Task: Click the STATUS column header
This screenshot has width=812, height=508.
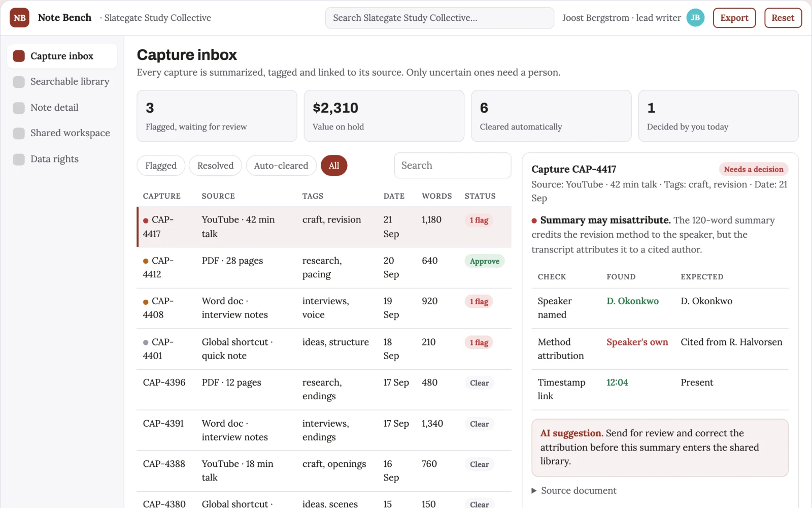Action: pyautogui.click(x=480, y=196)
